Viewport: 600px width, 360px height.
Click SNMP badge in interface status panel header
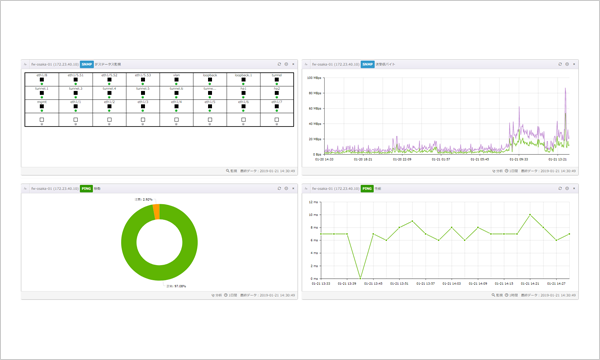(87, 64)
